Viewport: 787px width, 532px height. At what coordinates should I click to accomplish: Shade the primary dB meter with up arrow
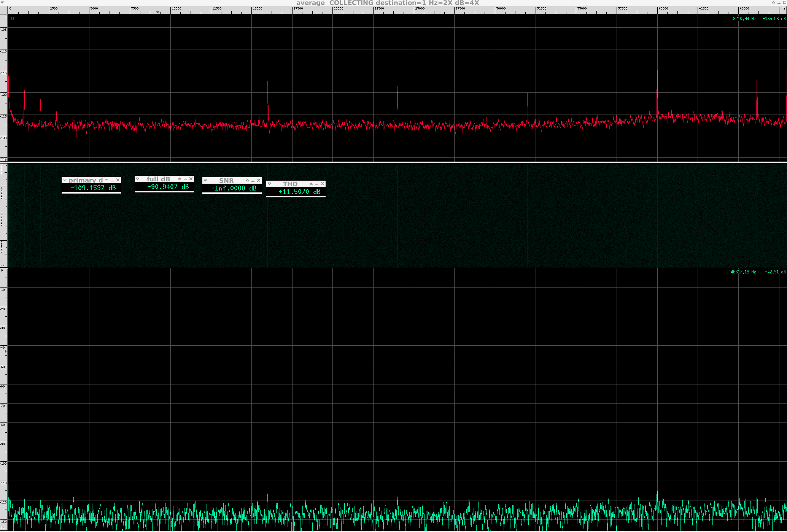(107, 180)
